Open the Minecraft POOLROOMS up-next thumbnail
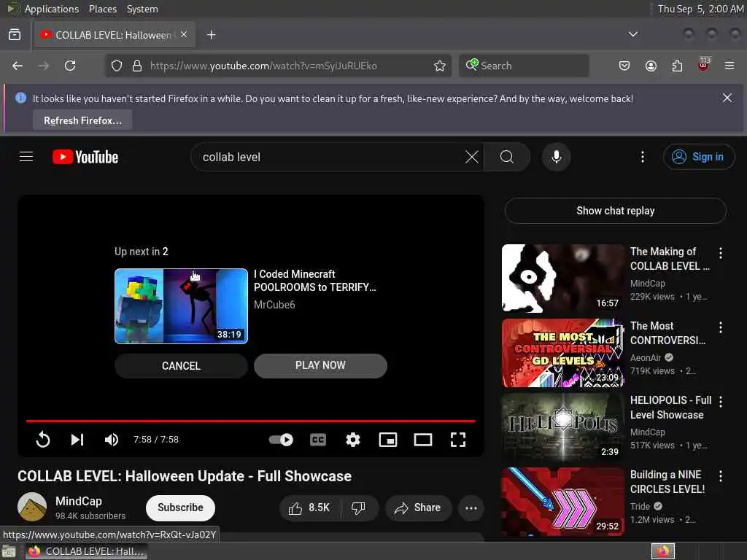 pos(181,306)
